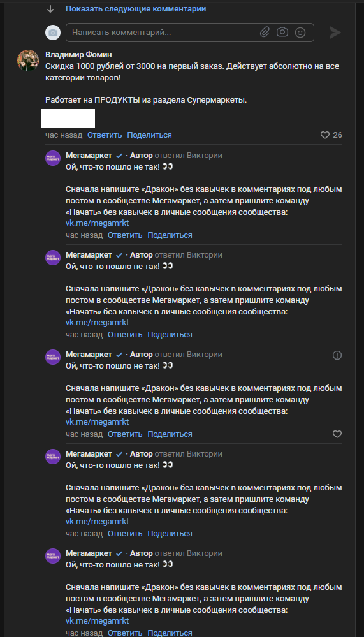Like Владимир Фомин's comment with 26 likes

click(325, 135)
